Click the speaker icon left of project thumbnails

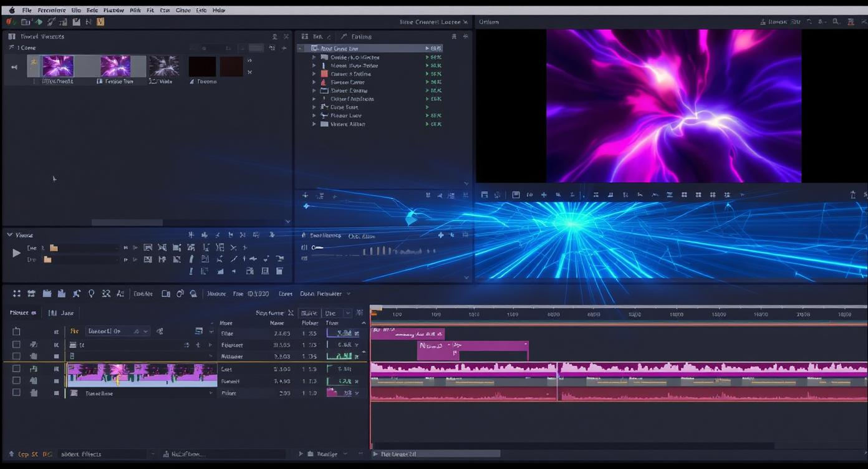(x=14, y=67)
